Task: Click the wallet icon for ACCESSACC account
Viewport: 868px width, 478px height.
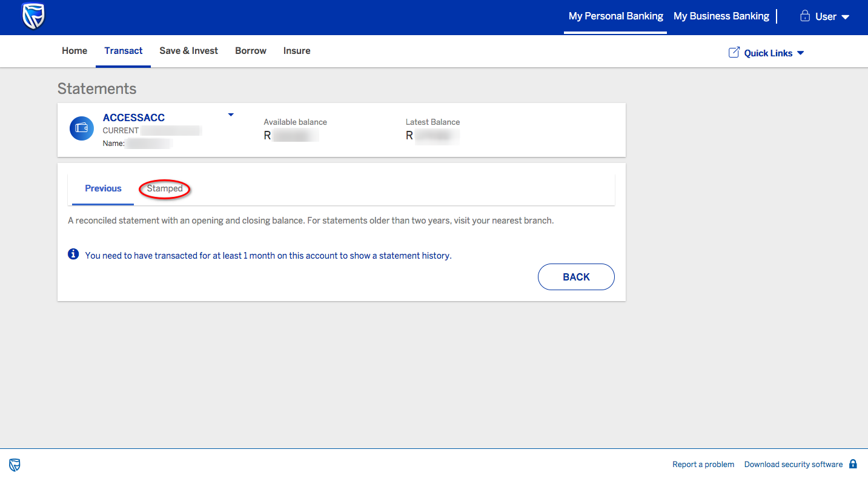Action: coord(82,128)
